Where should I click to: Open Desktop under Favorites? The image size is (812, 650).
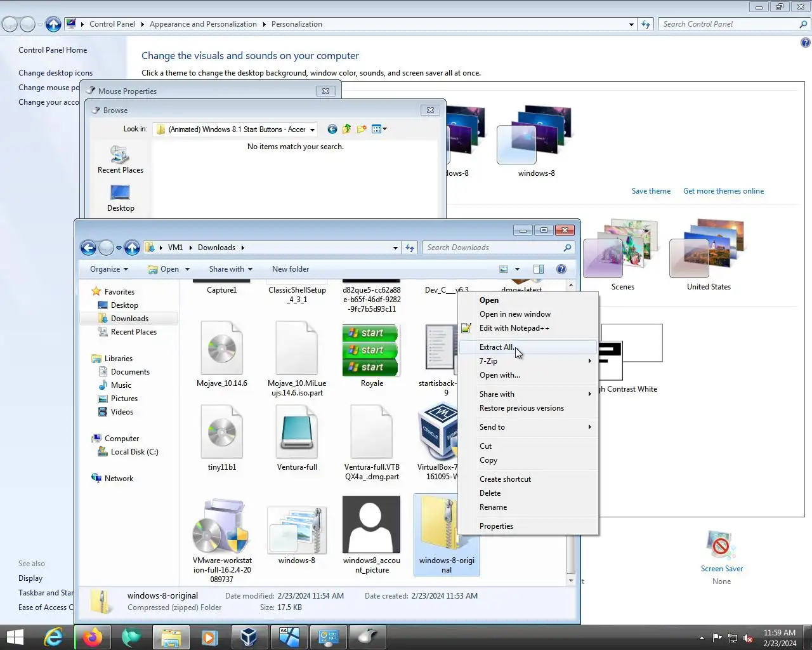124,305
